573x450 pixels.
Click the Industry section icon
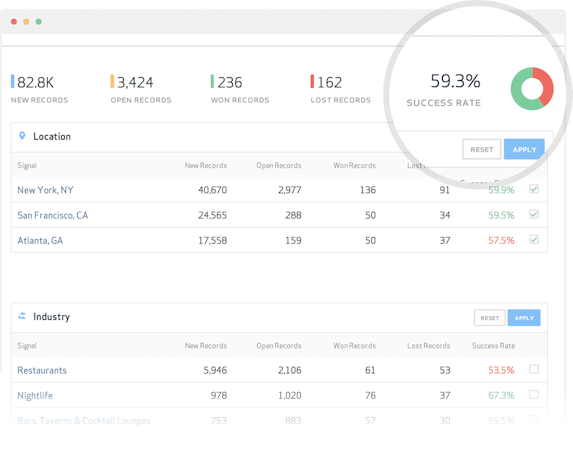click(x=22, y=316)
